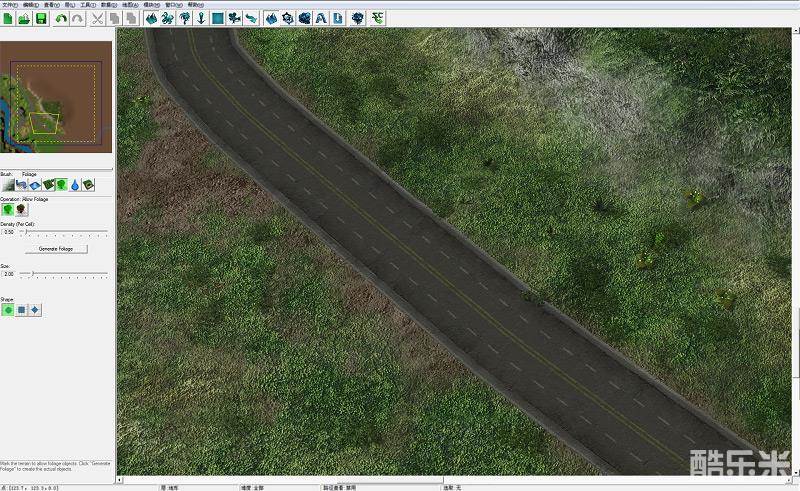The width and height of the screenshot is (800, 491).
Task: Click the green Save disk icon
Action: click(x=41, y=18)
